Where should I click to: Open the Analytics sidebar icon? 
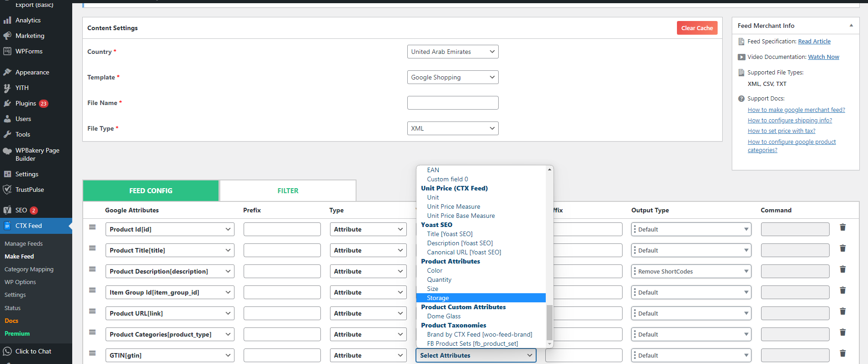pyautogui.click(x=7, y=20)
